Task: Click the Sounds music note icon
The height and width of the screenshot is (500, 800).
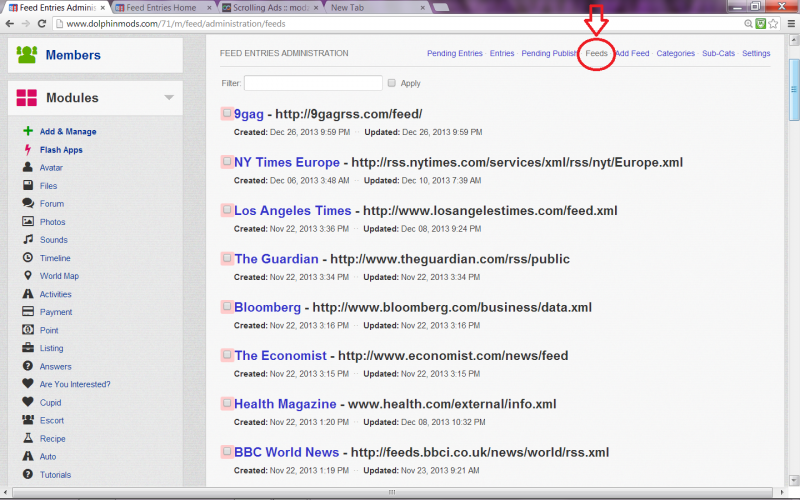Action: 28,239
